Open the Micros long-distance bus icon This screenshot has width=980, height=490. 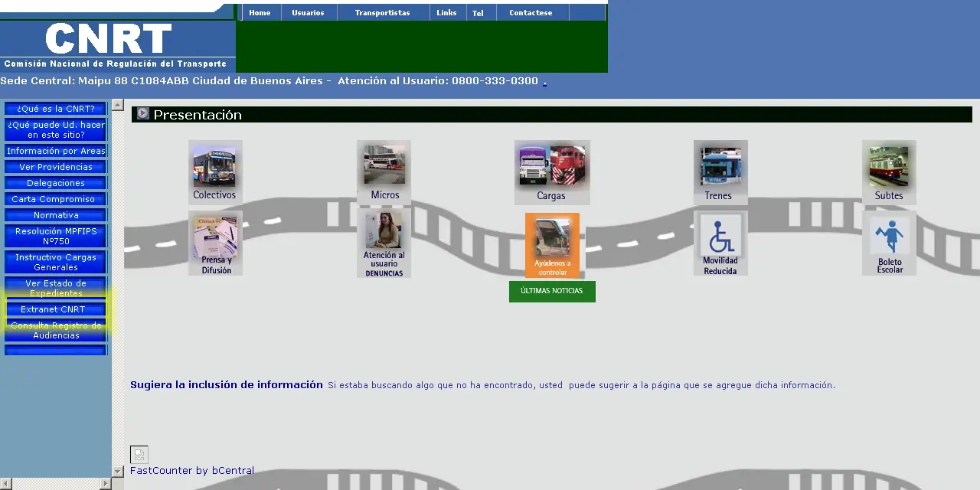pyautogui.click(x=384, y=172)
